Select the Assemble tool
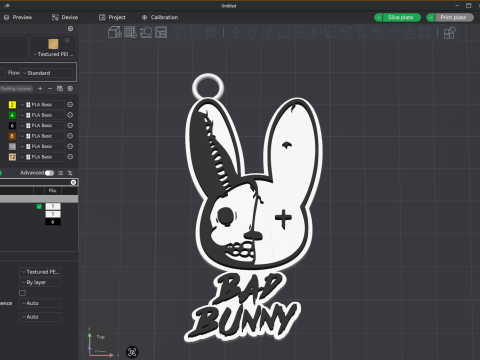This screenshot has width=480, height=360. (409, 33)
